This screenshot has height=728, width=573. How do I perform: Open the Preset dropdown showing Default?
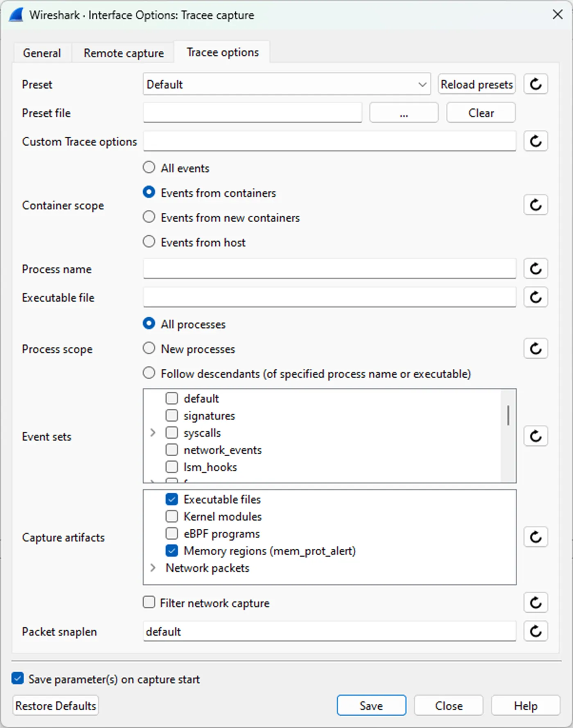coord(286,84)
